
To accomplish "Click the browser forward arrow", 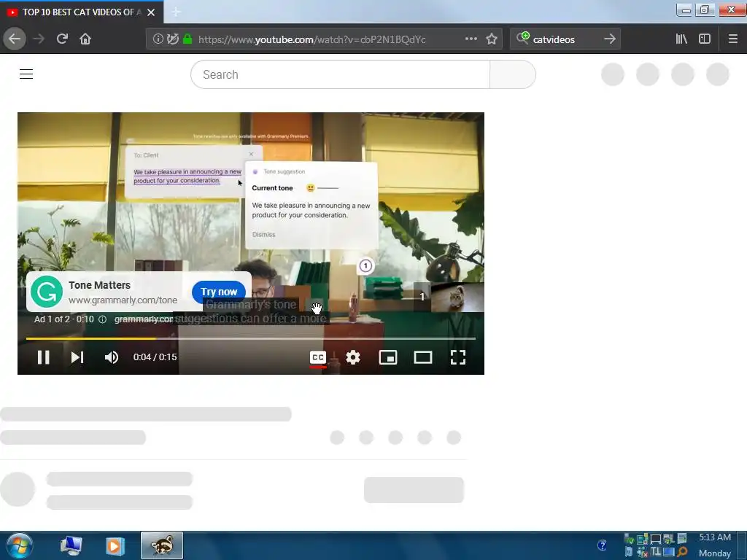I will tap(39, 39).
